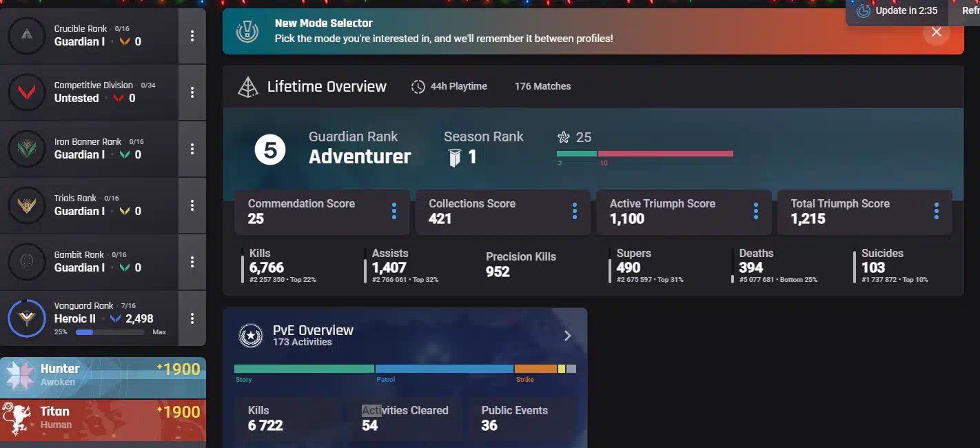The image size is (980, 448).
Task: Expand the PvE Overview details arrow
Action: pos(568,336)
